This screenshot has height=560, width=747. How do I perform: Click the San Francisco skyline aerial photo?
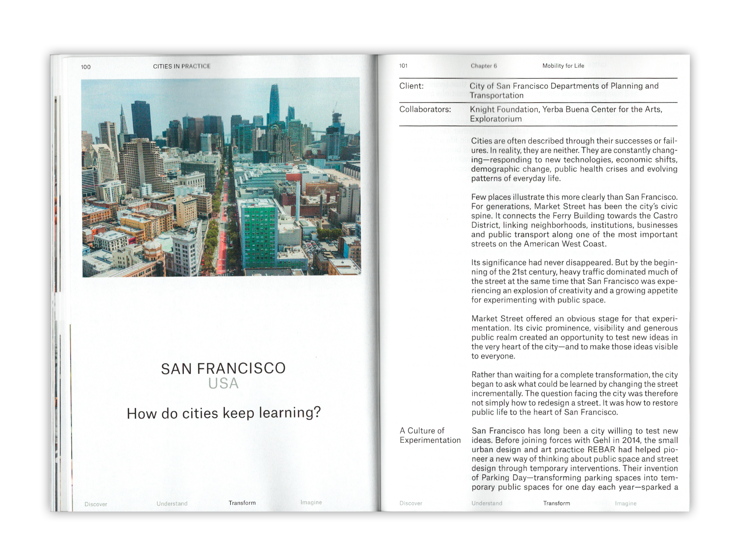click(x=221, y=177)
